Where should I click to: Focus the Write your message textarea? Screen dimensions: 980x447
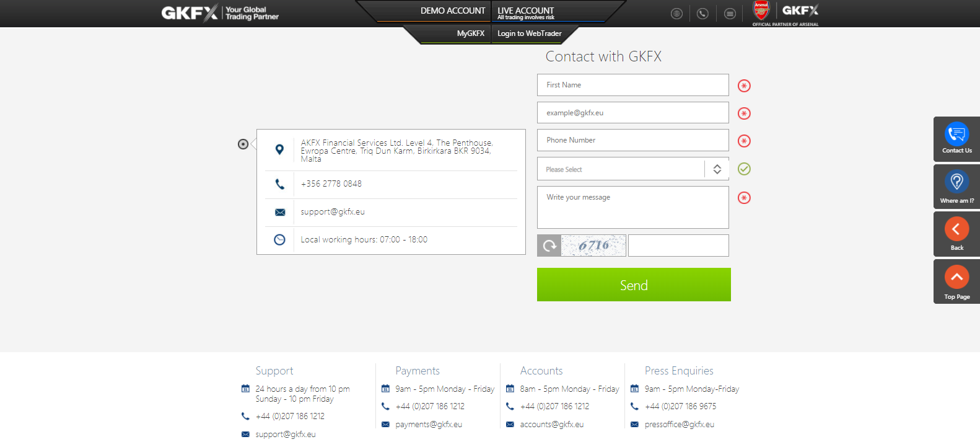coord(632,208)
